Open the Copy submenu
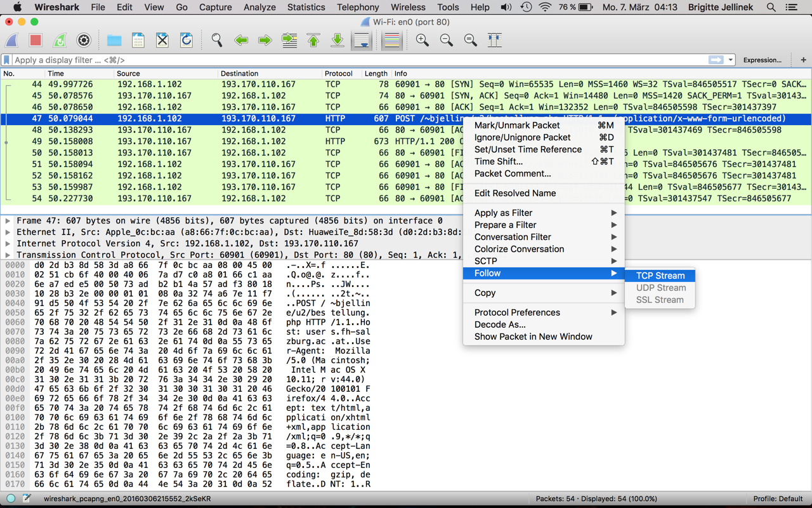This screenshot has height=508, width=812. click(x=544, y=293)
